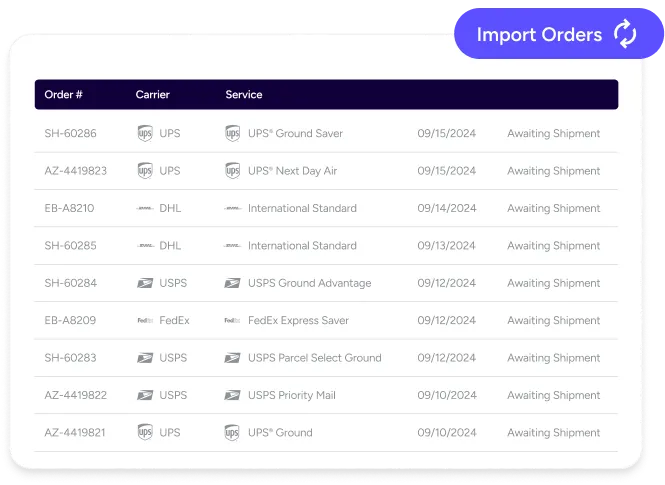The image size is (665, 485).
Task: Click UPS service icon beside UPS Ground
Action: pos(233,433)
